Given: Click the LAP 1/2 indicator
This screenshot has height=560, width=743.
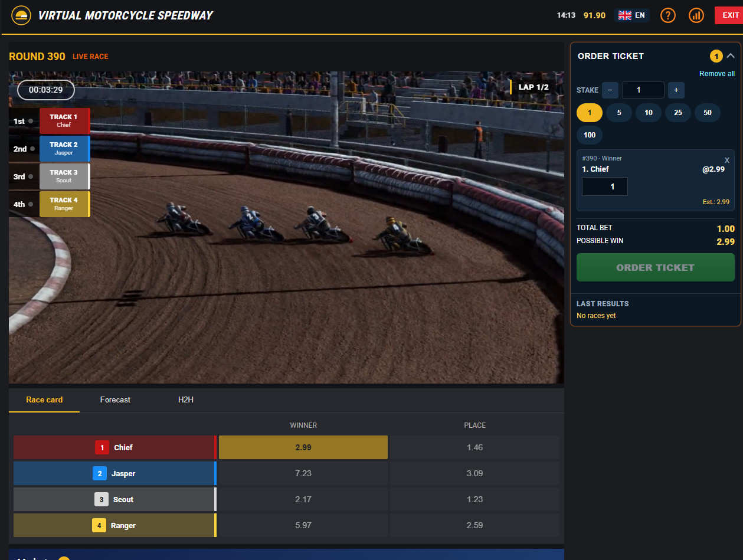Looking at the screenshot, I should [533, 87].
